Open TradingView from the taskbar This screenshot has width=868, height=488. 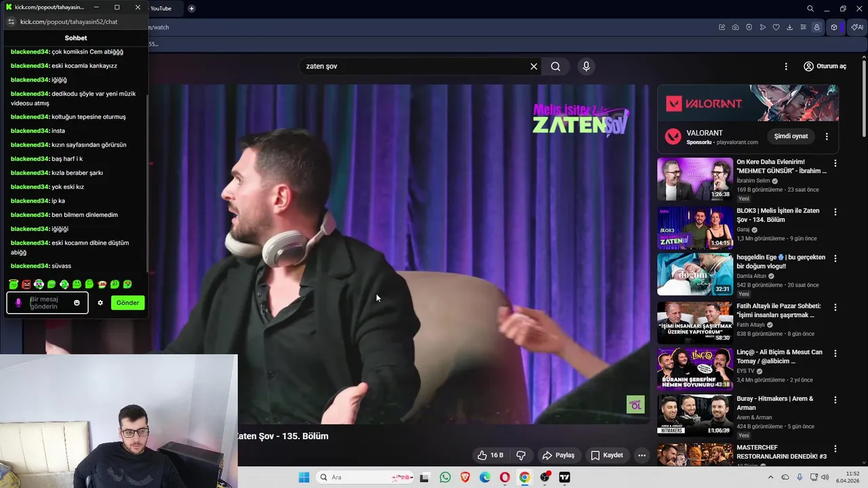(x=564, y=477)
